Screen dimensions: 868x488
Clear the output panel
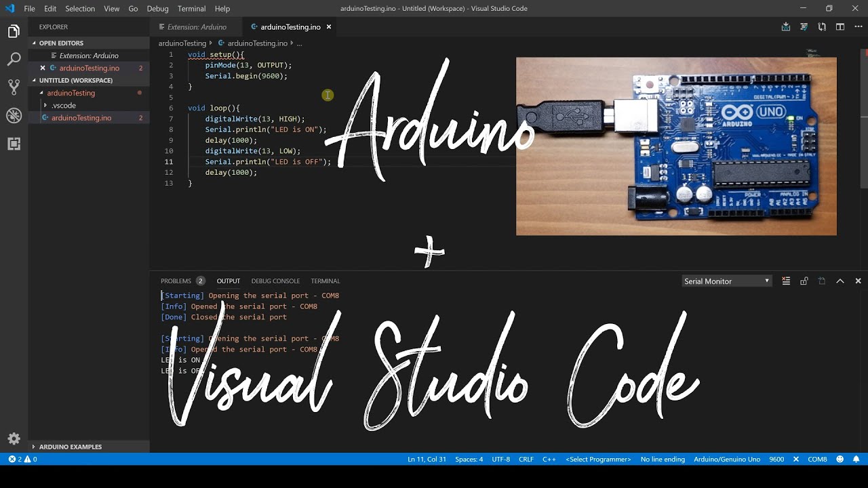786,281
